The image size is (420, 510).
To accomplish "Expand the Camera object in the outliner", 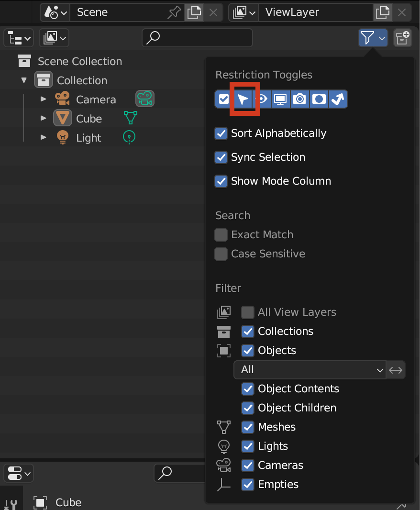I will pos(43,99).
